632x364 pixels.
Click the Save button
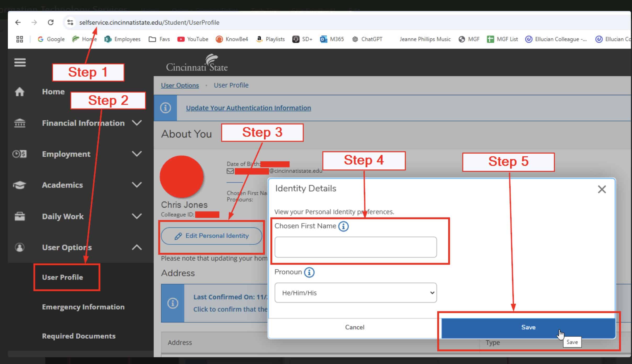pyautogui.click(x=528, y=327)
